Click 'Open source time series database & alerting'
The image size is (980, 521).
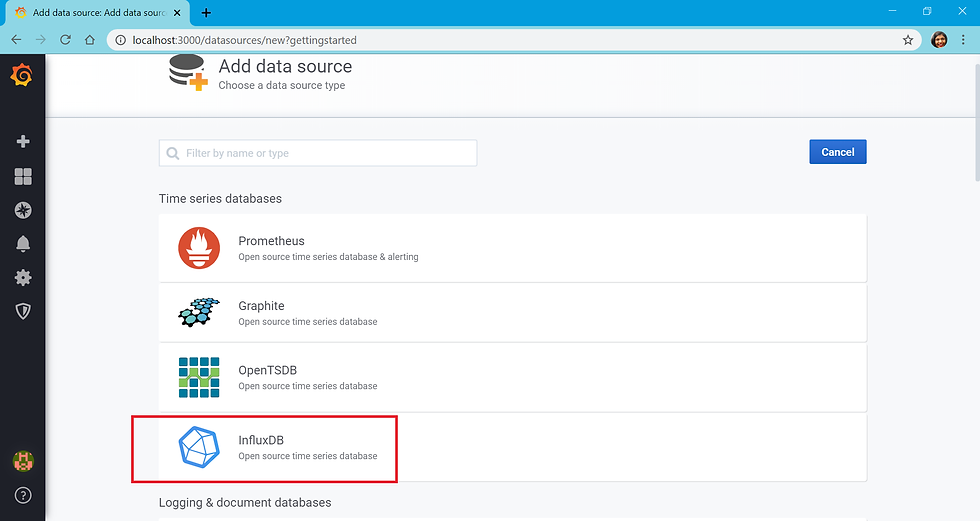point(328,257)
